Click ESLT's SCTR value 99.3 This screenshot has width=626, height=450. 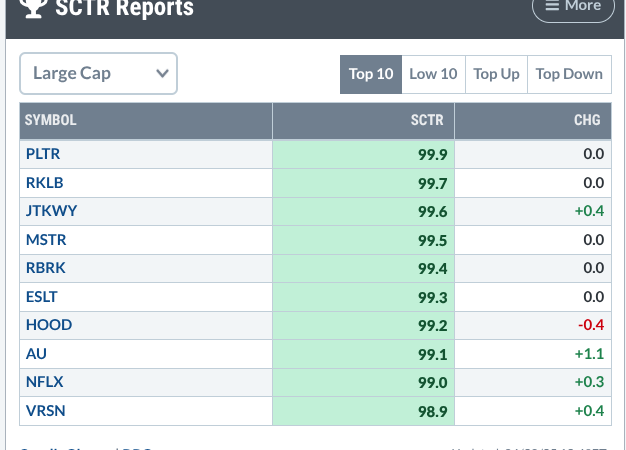point(432,298)
